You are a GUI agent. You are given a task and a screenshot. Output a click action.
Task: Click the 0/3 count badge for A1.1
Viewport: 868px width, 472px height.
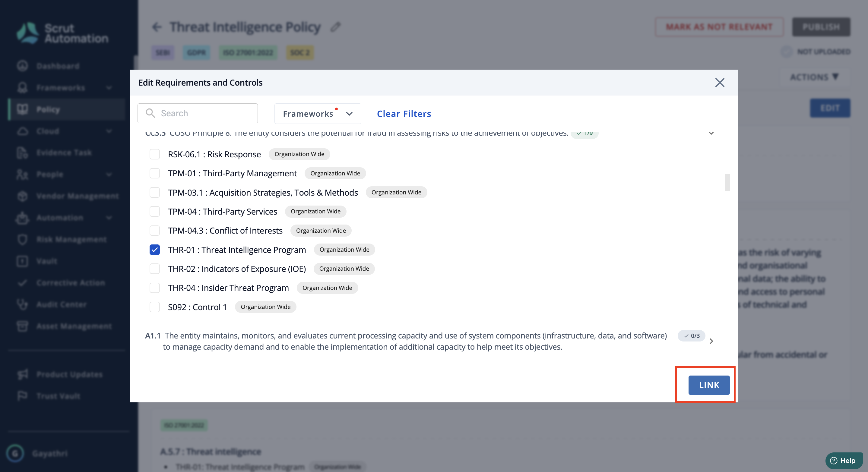[x=692, y=336]
